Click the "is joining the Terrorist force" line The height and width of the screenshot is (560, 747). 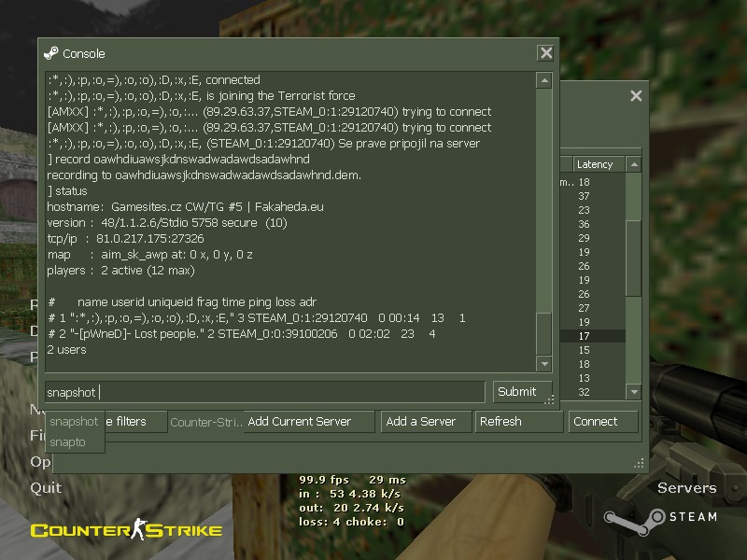coord(201,96)
